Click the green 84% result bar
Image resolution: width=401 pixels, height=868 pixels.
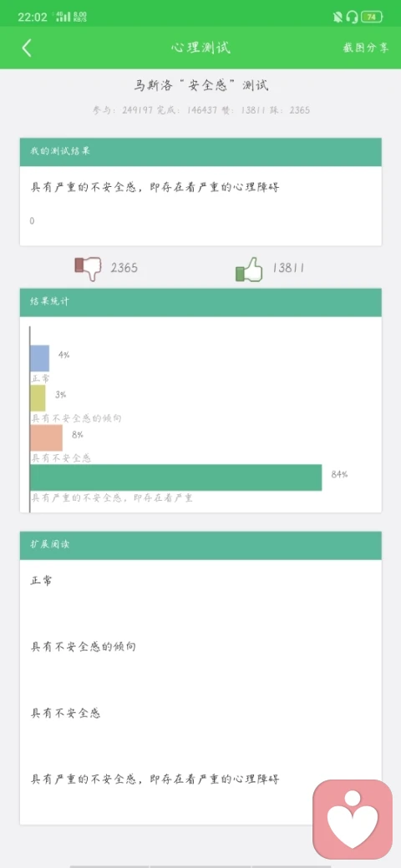pyautogui.click(x=176, y=477)
